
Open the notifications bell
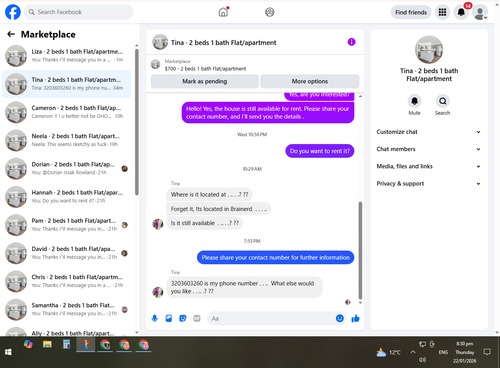pos(461,12)
